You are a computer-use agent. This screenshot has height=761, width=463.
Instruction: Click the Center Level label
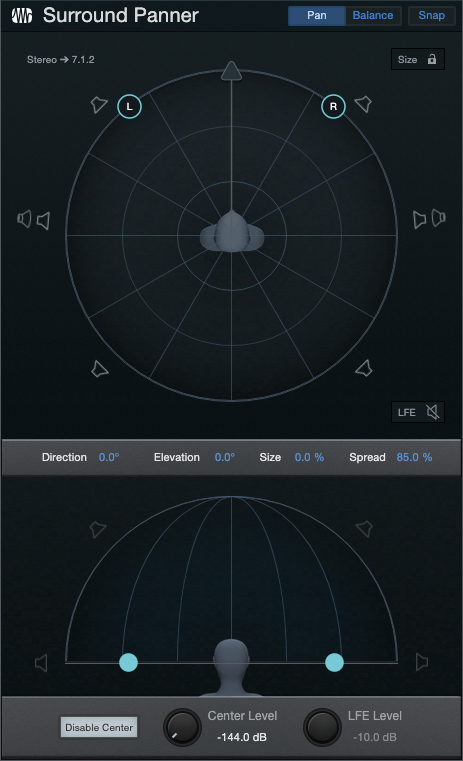(x=242, y=716)
